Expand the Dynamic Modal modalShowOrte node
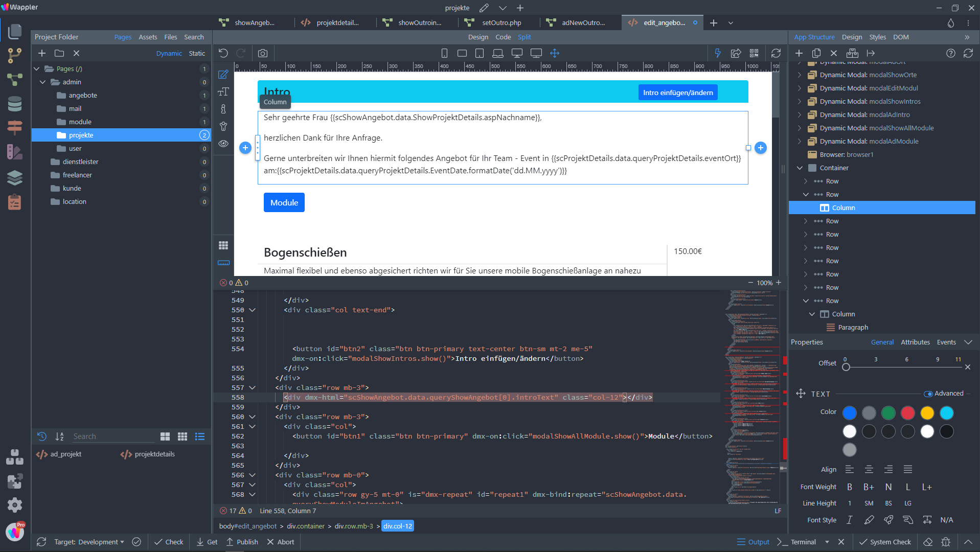980x552 pixels. tap(800, 75)
